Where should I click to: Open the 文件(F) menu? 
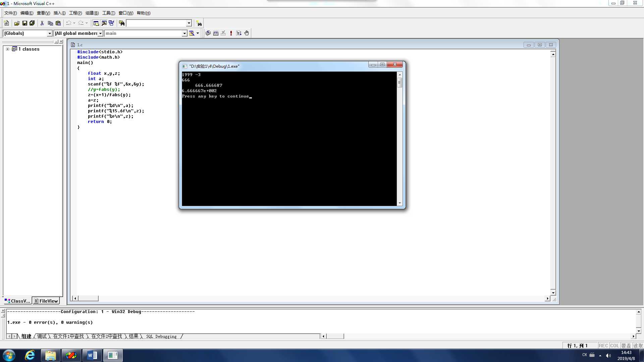10,13
